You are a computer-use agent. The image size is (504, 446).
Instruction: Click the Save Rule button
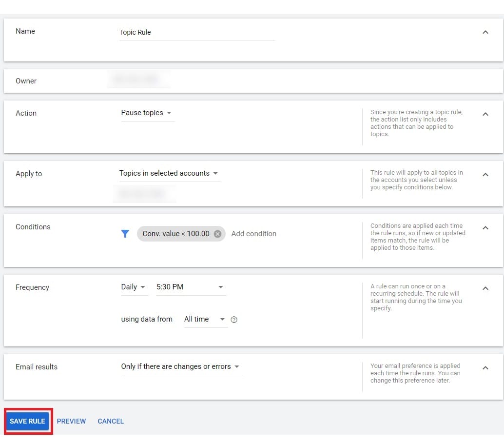coord(27,421)
